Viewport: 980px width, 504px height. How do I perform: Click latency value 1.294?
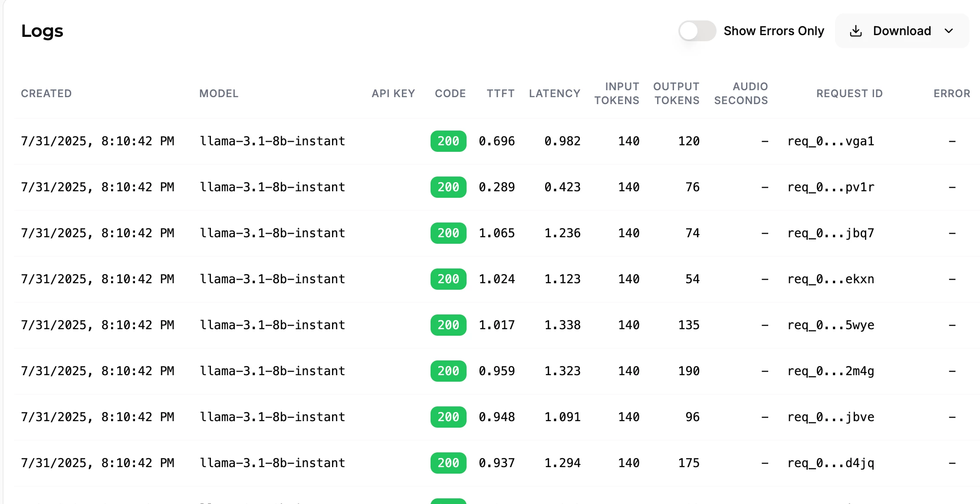click(x=562, y=463)
